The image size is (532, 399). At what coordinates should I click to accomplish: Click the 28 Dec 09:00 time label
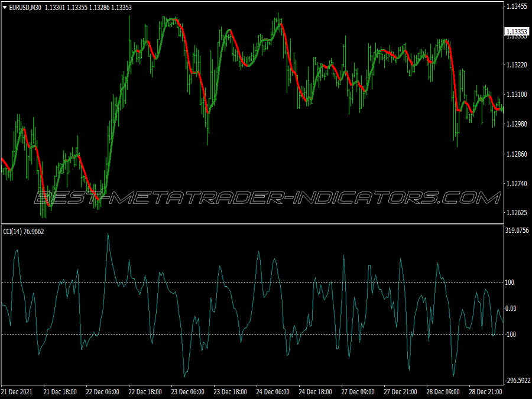point(443,392)
